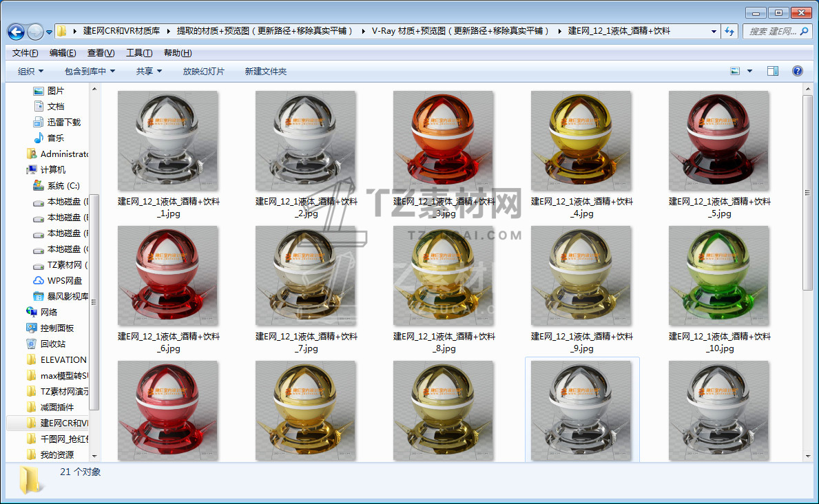Open Help via question mark icon
Image resolution: width=819 pixels, height=504 pixels.
(x=797, y=71)
